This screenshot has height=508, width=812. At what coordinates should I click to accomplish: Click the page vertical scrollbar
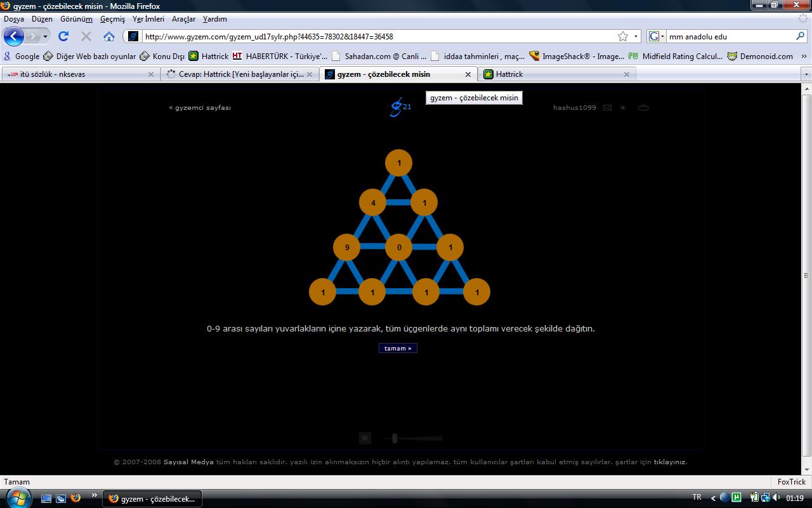[807, 276]
